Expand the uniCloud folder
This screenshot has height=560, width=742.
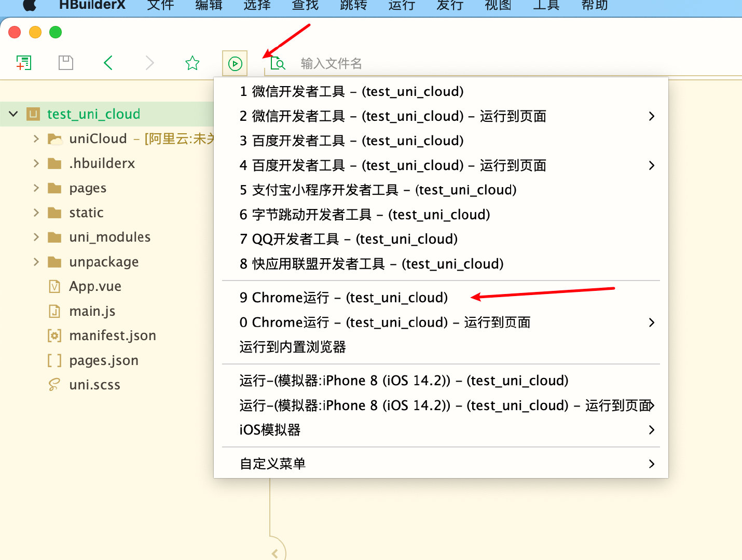pos(36,138)
